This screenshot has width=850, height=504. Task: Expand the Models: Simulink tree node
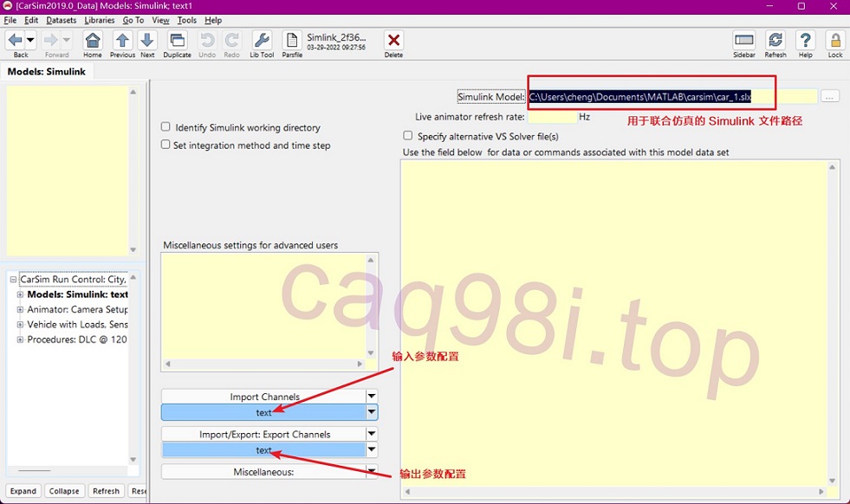(x=20, y=294)
